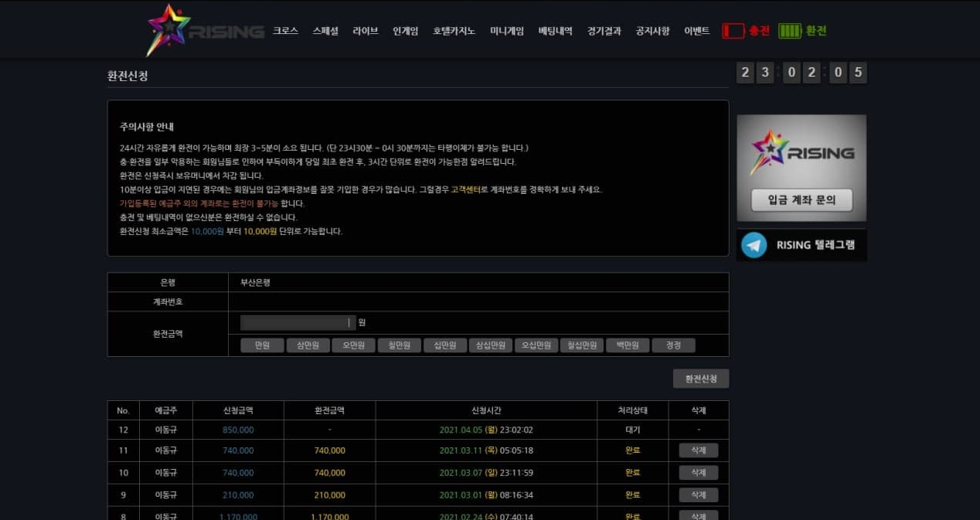Click 충전 text link in header
This screenshot has width=980, height=520.
[x=759, y=31]
